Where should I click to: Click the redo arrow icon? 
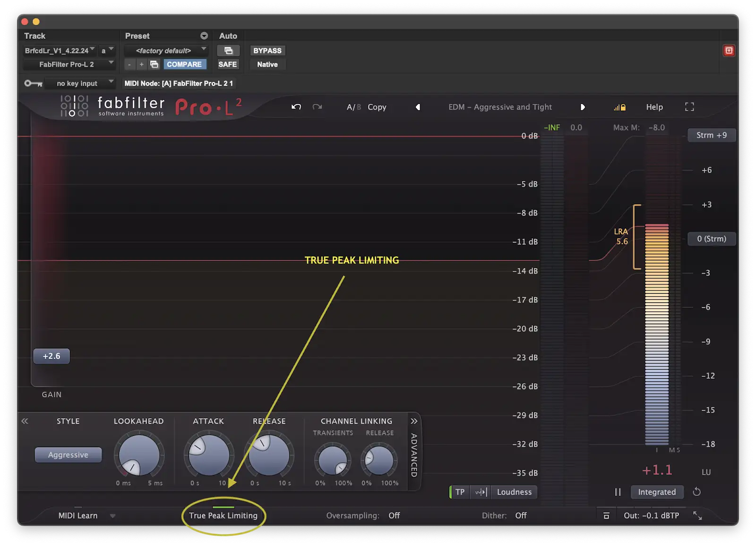pyautogui.click(x=317, y=107)
